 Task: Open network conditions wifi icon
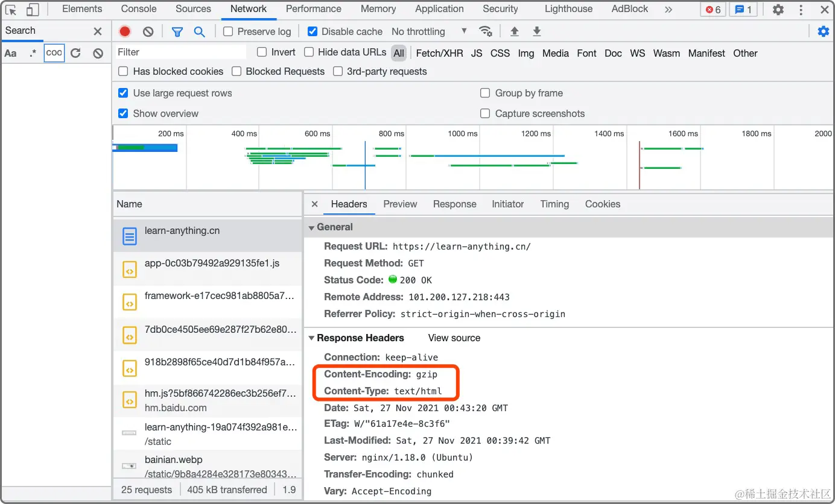[x=485, y=31]
